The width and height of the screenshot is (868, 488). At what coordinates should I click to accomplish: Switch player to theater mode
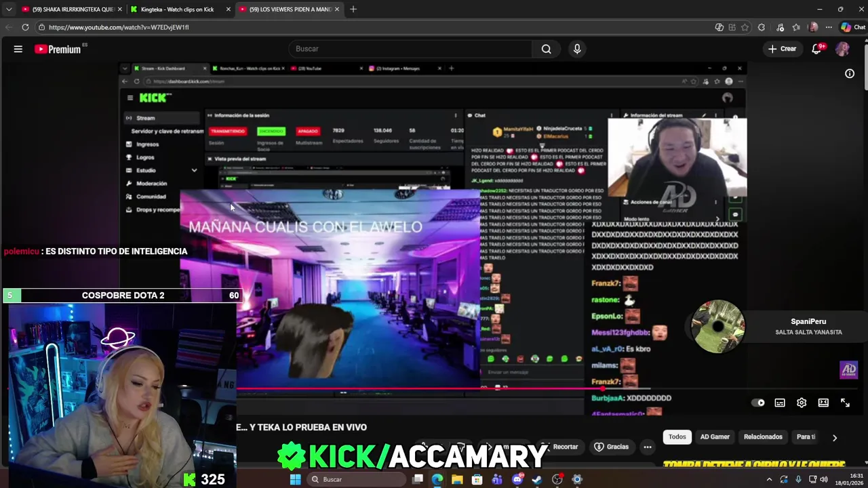[x=823, y=403]
